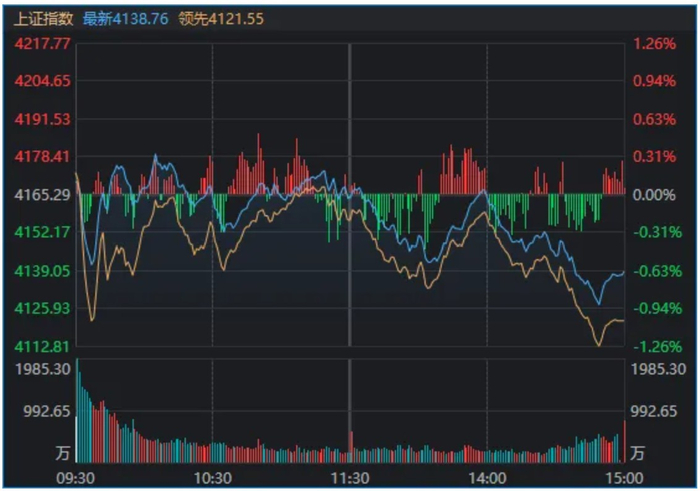Click the red closing volume bar at 15:00

coord(625,441)
